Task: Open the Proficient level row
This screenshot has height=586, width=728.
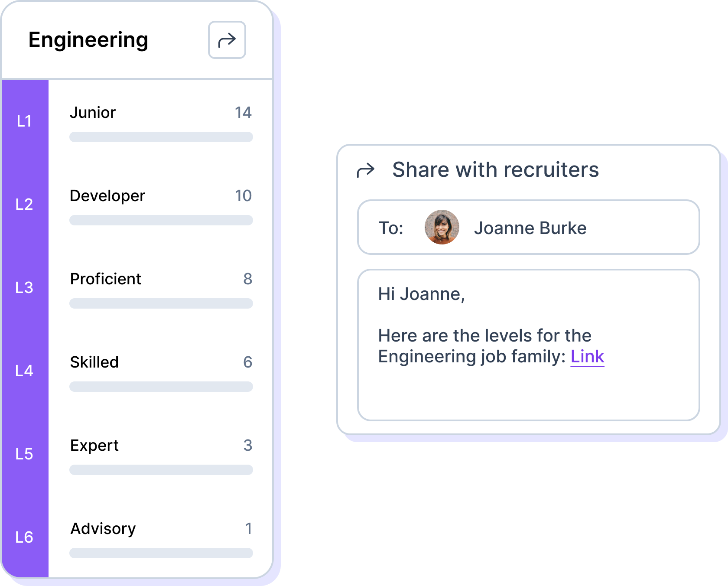Action: click(x=106, y=279)
